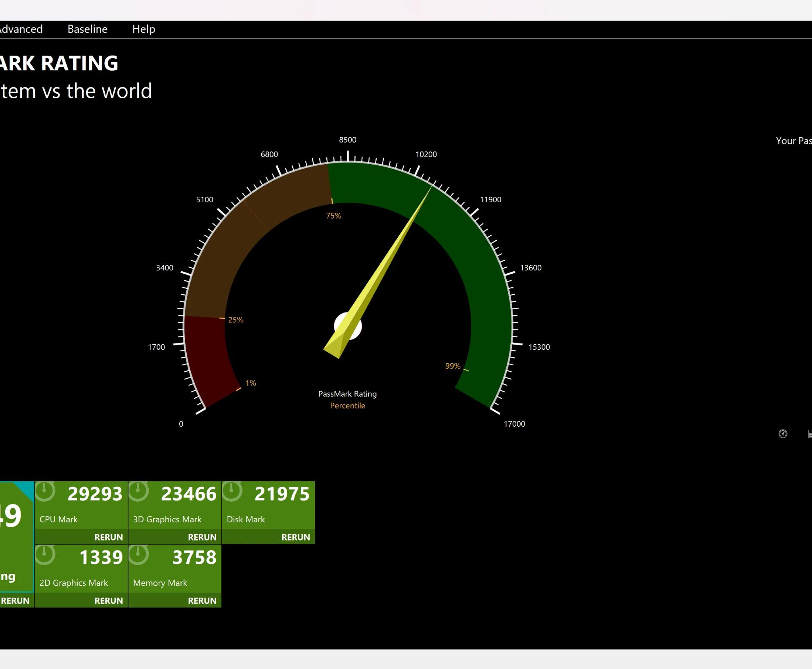Click the 1700 gauge scale label

tap(156, 347)
